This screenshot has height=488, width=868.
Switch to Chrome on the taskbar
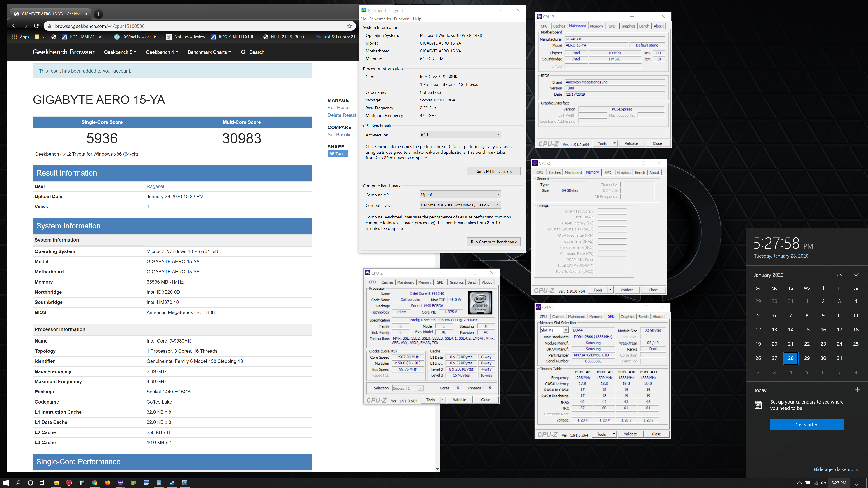[95, 483]
